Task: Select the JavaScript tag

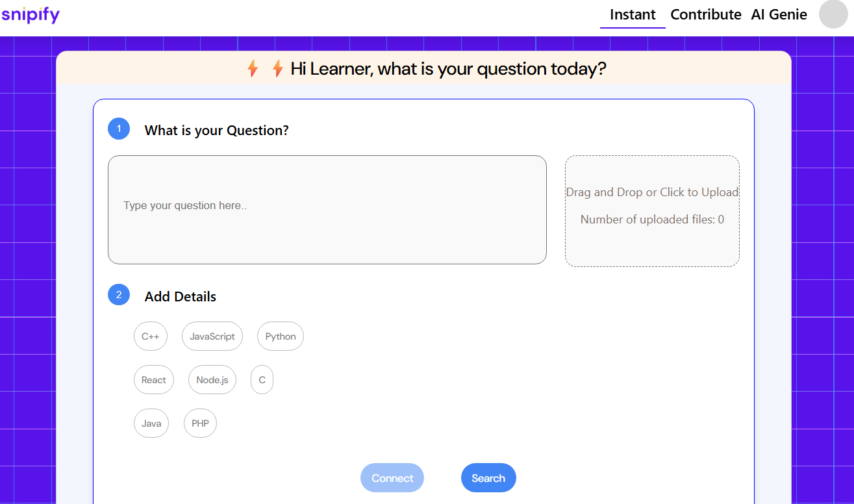Action: click(x=212, y=336)
